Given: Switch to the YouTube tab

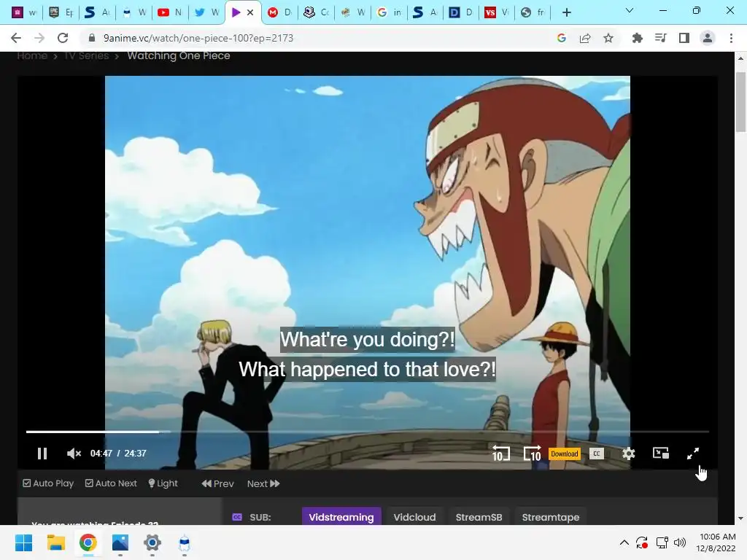Looking at the screenshot, I should pos(171,12).
